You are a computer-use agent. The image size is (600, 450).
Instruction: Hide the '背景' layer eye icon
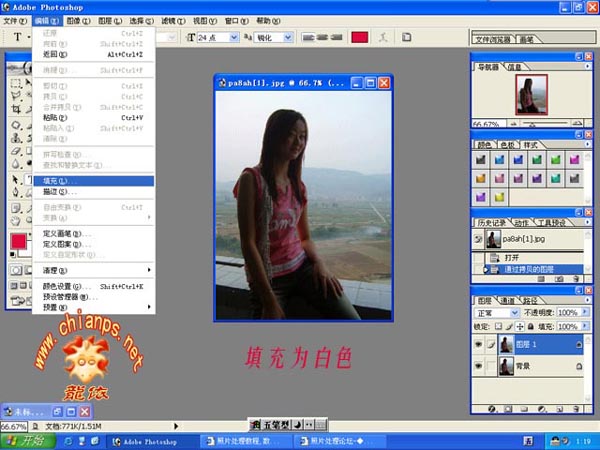pyautogui.click(x=478, y=366)
